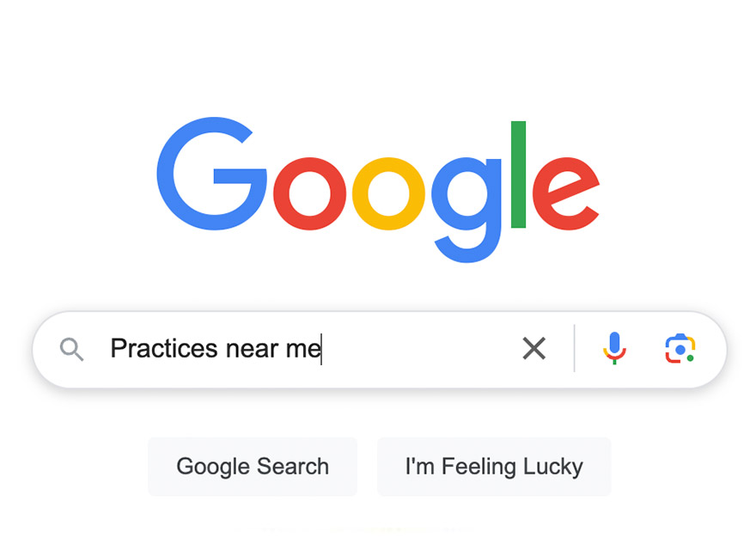Click the blue capital G in logo
This screenshot has width=756, height=550.
tap(211, 174)
